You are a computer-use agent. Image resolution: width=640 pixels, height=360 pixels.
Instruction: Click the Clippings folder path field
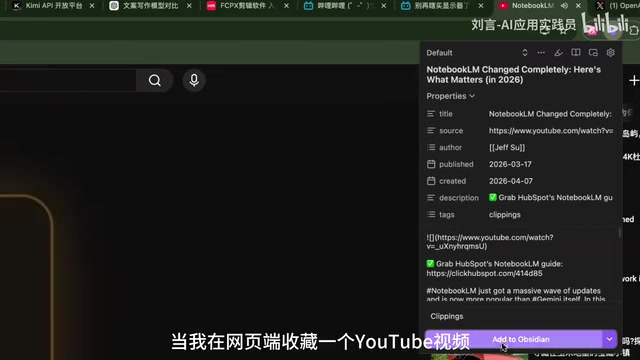click(521, 316)
